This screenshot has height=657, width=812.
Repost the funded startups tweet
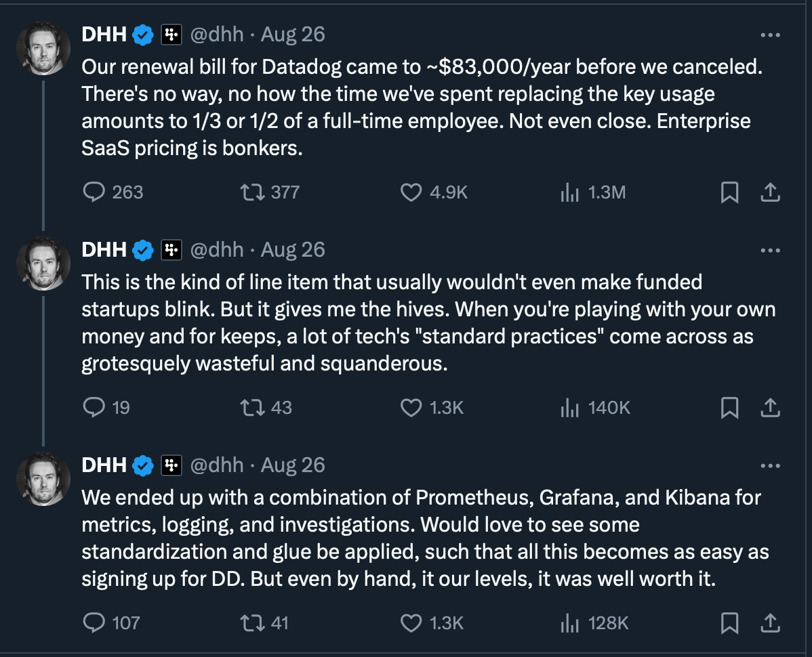(x=251, y=407)
